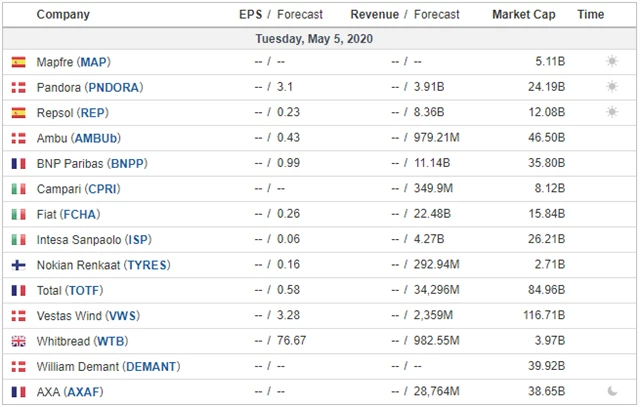Click the EPS column header
The height and width of the screenshot is (407, 640).
coord(251,15)
